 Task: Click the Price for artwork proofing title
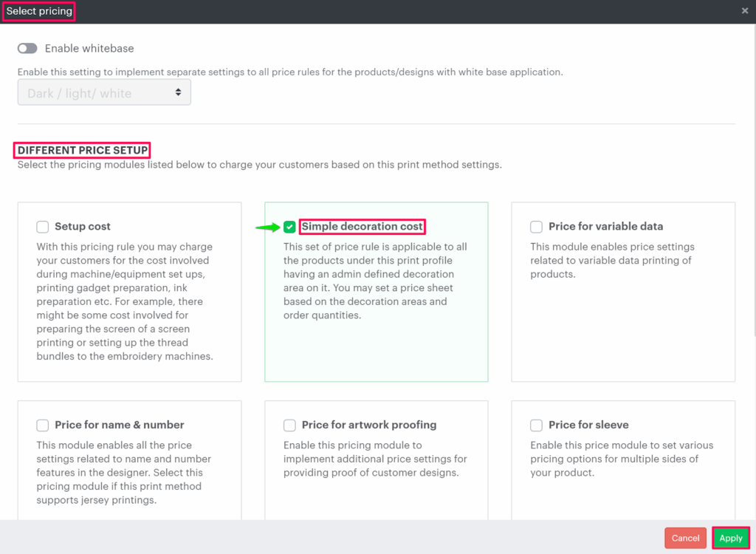coord(369,425)
